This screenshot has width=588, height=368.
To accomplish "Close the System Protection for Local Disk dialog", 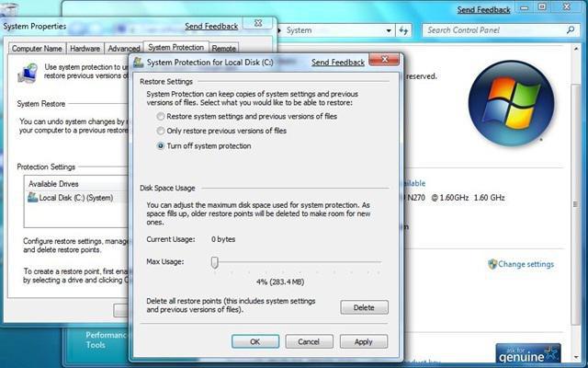I will (x=384, y=59).
